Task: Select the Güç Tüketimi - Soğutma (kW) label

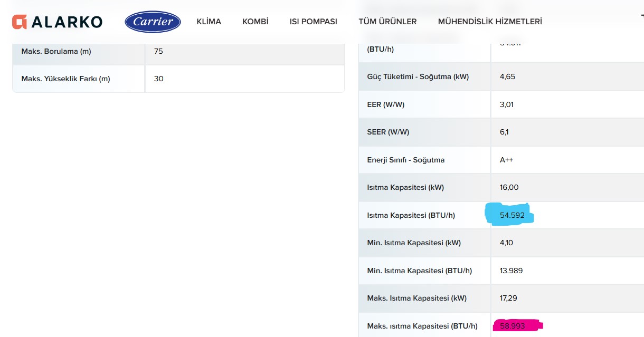Action: (418, 76)
